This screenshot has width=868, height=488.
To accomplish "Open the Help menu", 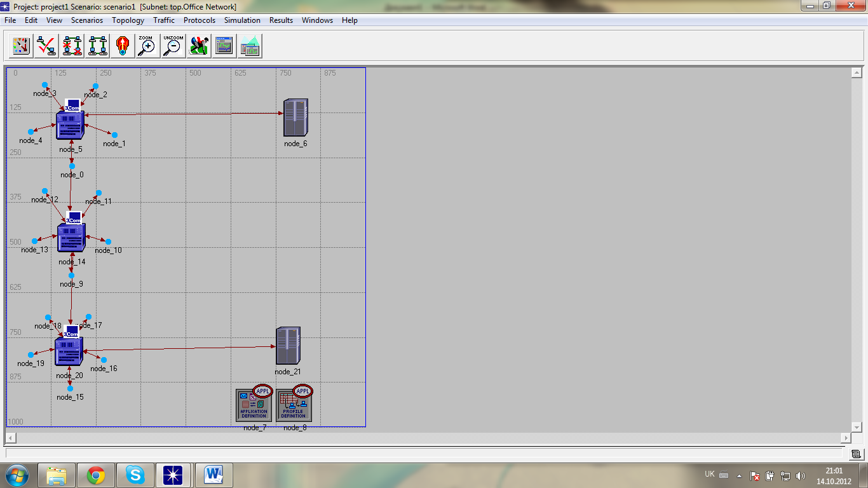I will click(x=349, y=20).
